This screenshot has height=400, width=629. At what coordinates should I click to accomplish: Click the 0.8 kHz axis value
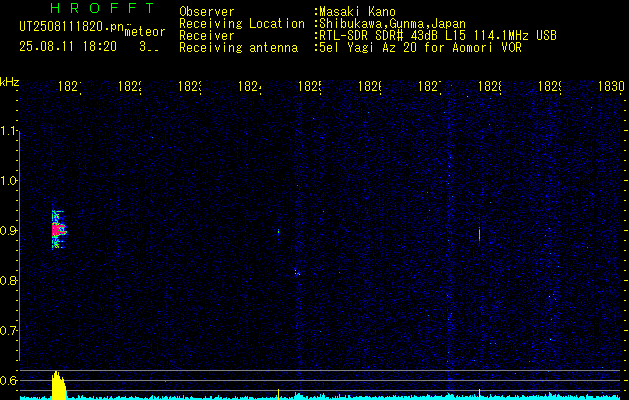tap(8, 280)
